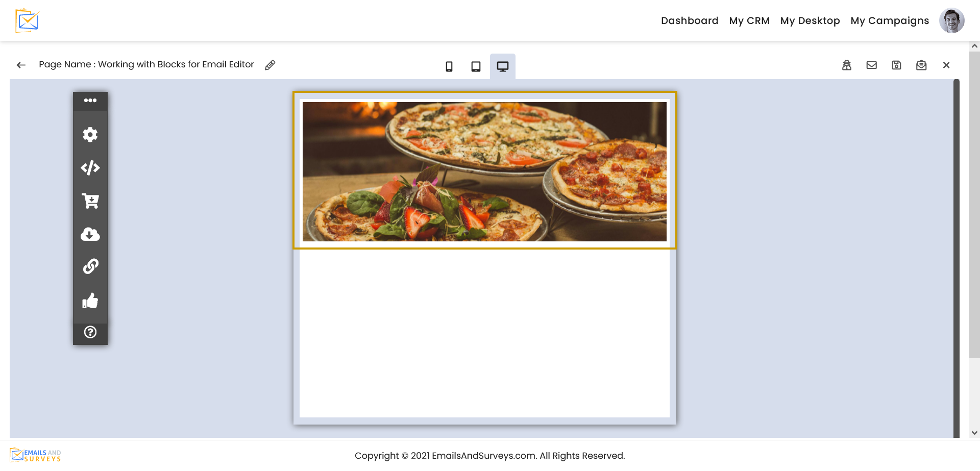Viewport: 980px width, 471px height.
Task: Open block settings with the gear icon
Action: [90, 134]
